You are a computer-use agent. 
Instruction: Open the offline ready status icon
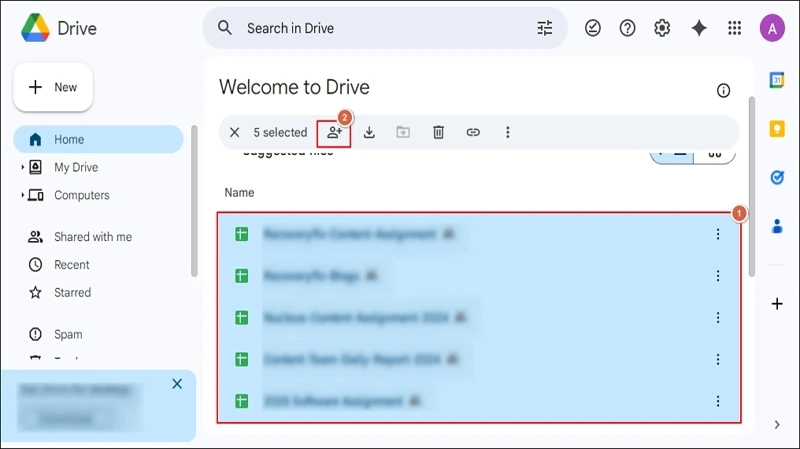[593, 28]
